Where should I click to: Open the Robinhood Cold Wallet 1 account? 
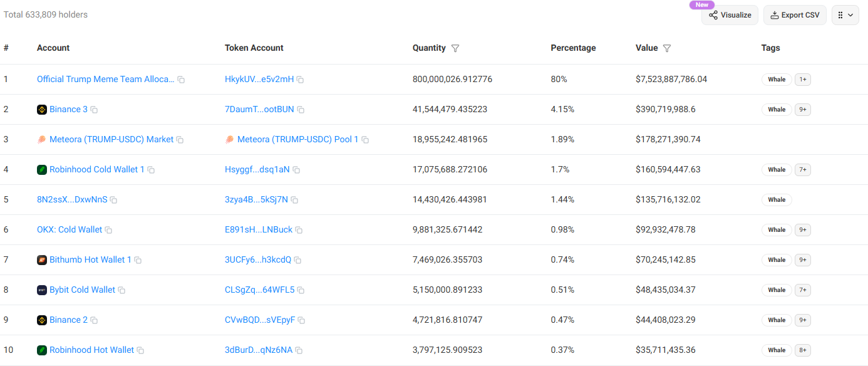(x=96, y=169)
